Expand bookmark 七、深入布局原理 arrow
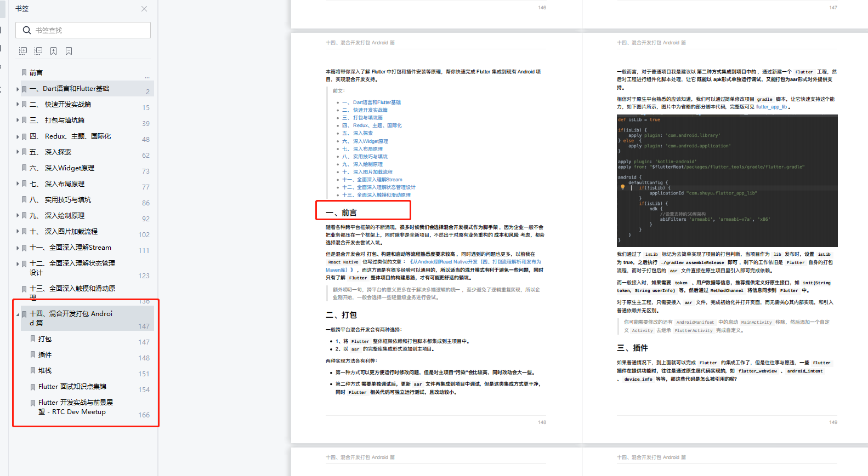The height and width of the screenshot is (476, 868). coord(18,184)
